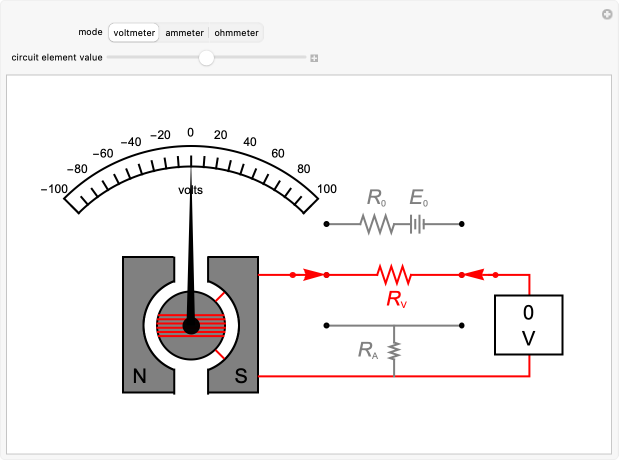Expand the slider controls plus icon
This screenshot has height=461, width=619.
tap(314, 58)
